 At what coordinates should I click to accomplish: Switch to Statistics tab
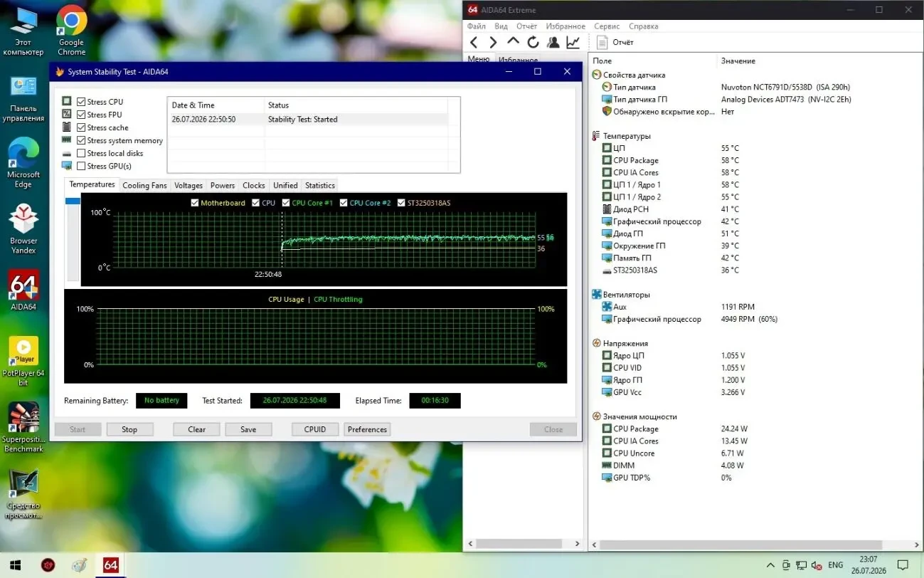[320, 185]
